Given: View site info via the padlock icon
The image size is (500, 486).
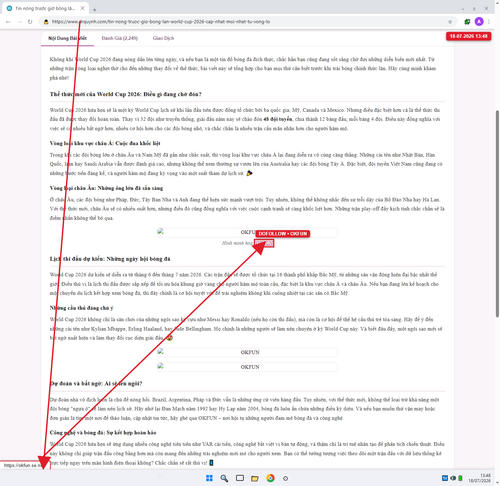Looking at the screenshot, I should (x=46, y=22).
